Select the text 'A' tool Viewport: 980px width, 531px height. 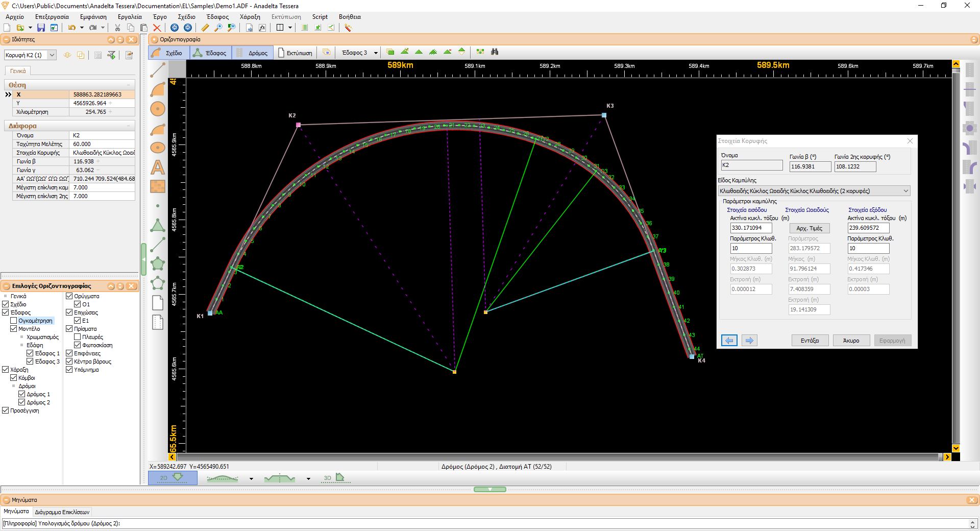click(158, 167)
